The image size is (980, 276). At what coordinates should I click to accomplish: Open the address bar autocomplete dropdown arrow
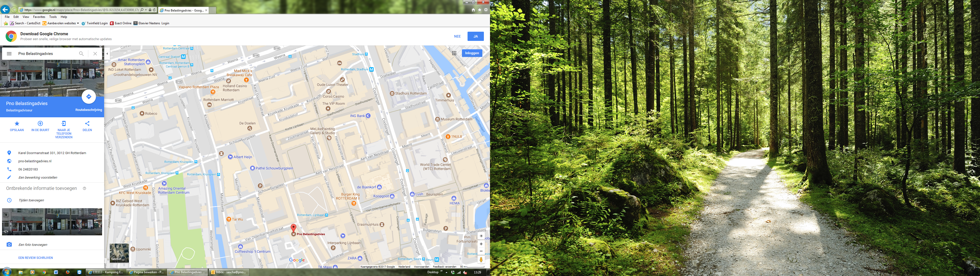(146, 10)
